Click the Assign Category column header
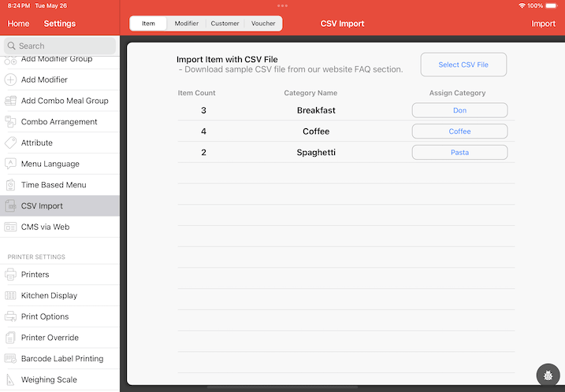The width and height of the screenshot is (565, 392). tap(457, 93)
